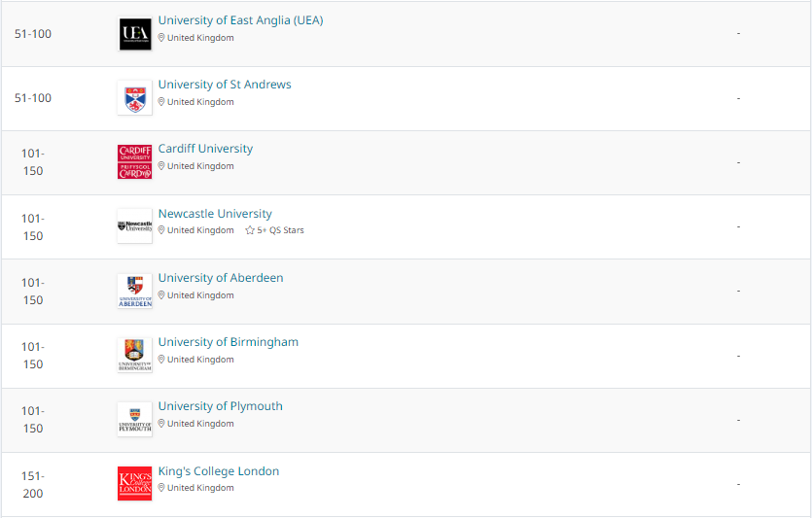
Task: Open University of Plymouth link
Action: click(x=221, y=406)
